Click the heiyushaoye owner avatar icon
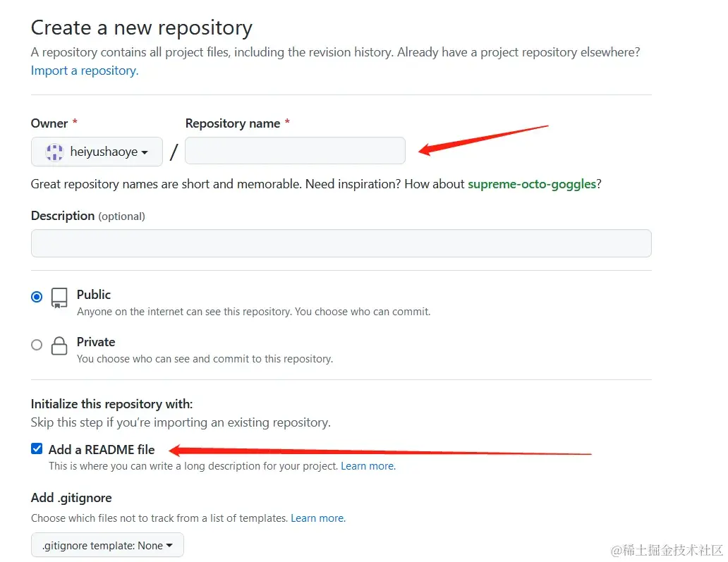The image size is (728, 562). [55, 152]
